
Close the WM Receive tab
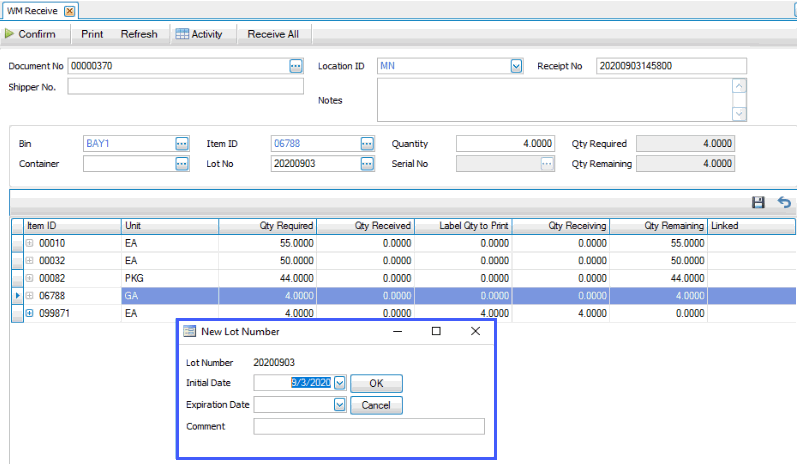69,11
